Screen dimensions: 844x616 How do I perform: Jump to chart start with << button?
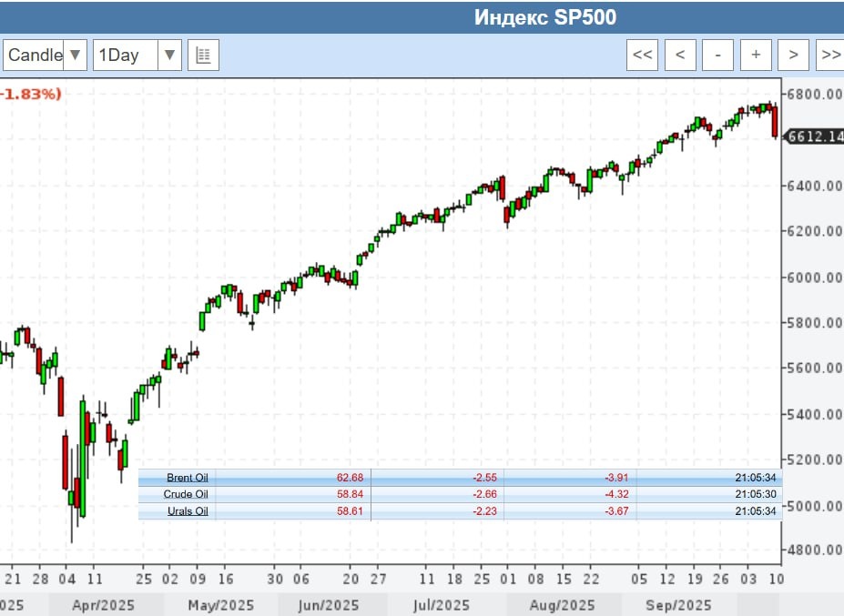coord(642,55)
